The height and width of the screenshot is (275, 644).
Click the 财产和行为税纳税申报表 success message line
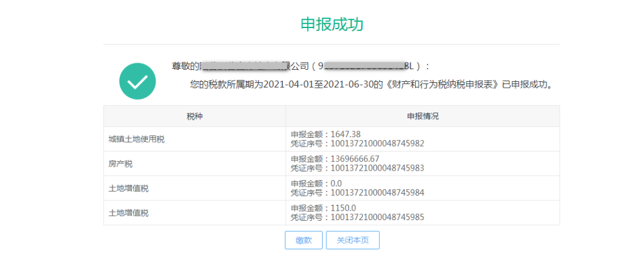[x=373, y=85]
